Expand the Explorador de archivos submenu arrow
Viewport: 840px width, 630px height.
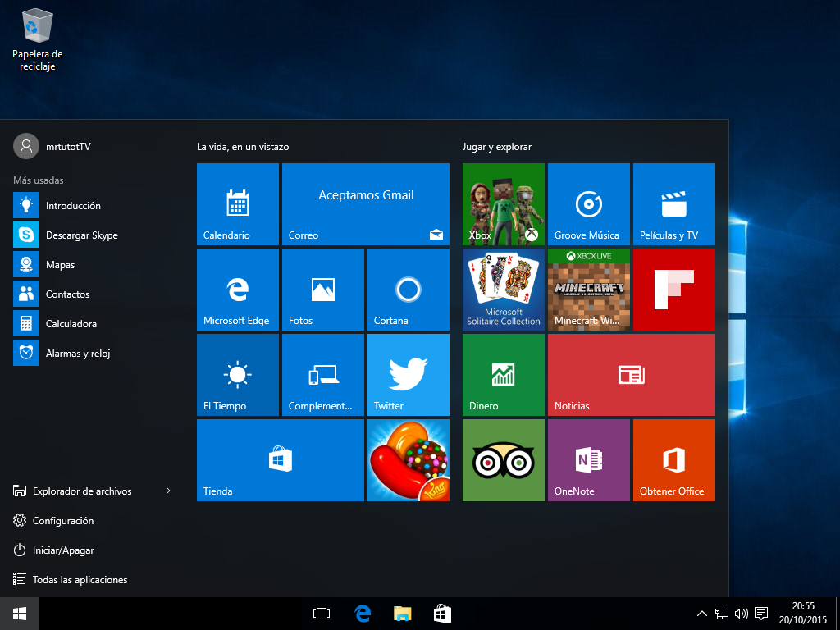coord(168,491)
